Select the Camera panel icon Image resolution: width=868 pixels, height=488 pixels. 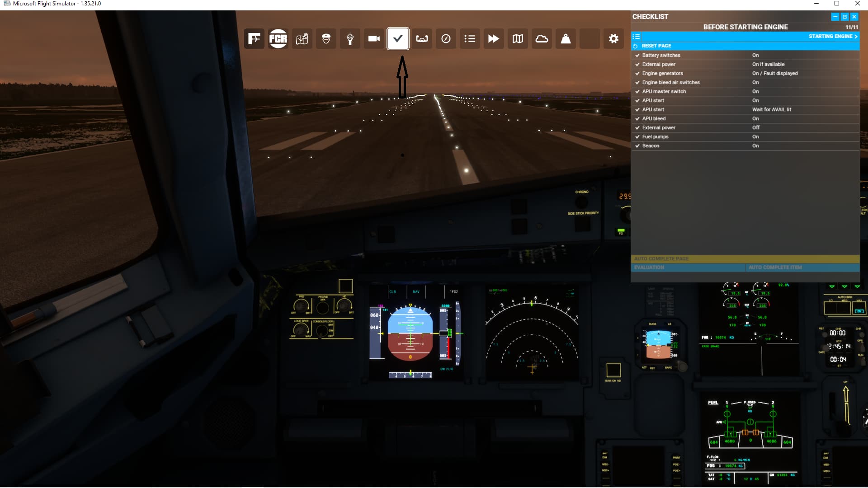coord(374,38)
